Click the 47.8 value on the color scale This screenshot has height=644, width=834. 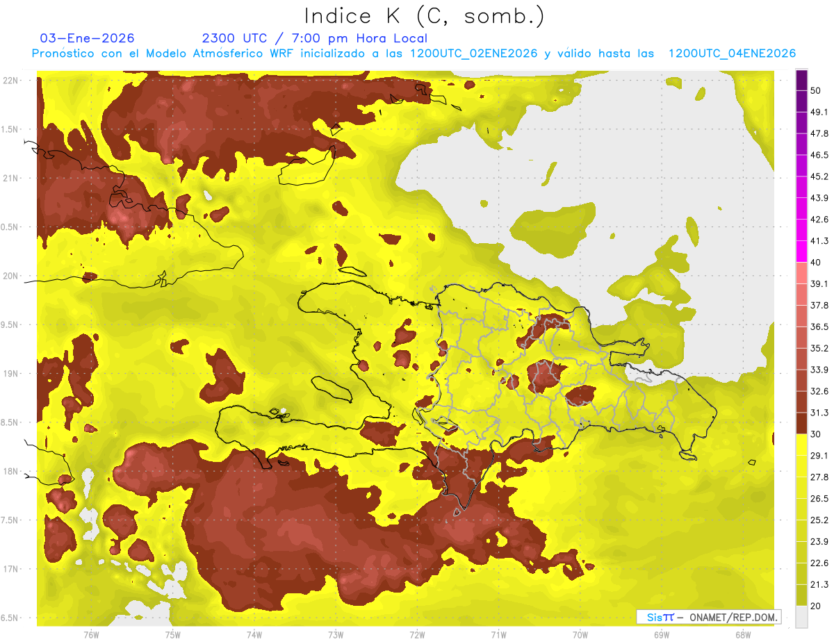(819, 133)
